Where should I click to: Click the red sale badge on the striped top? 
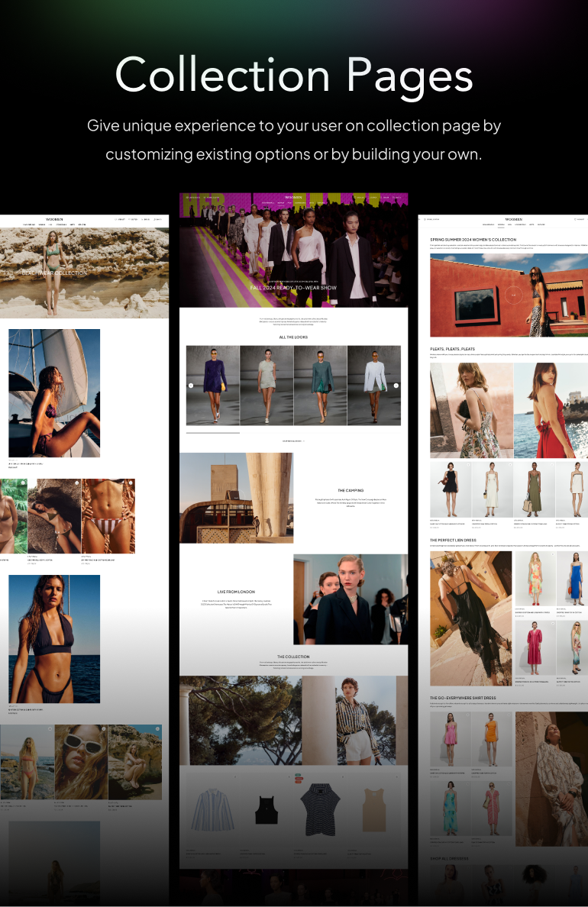[x=299, y=779]
